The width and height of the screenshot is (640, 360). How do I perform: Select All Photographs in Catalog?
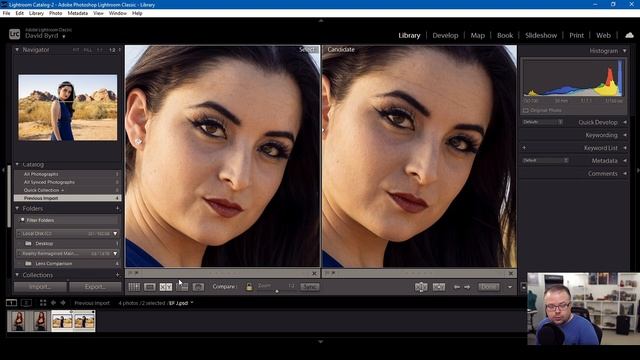(67, 174)
